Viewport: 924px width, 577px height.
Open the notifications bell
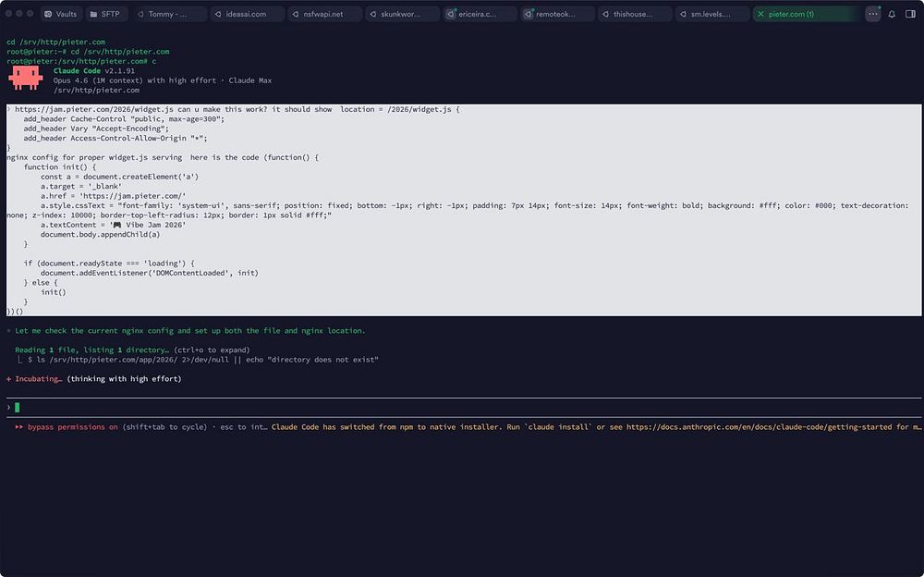click(x=893, y=14)
